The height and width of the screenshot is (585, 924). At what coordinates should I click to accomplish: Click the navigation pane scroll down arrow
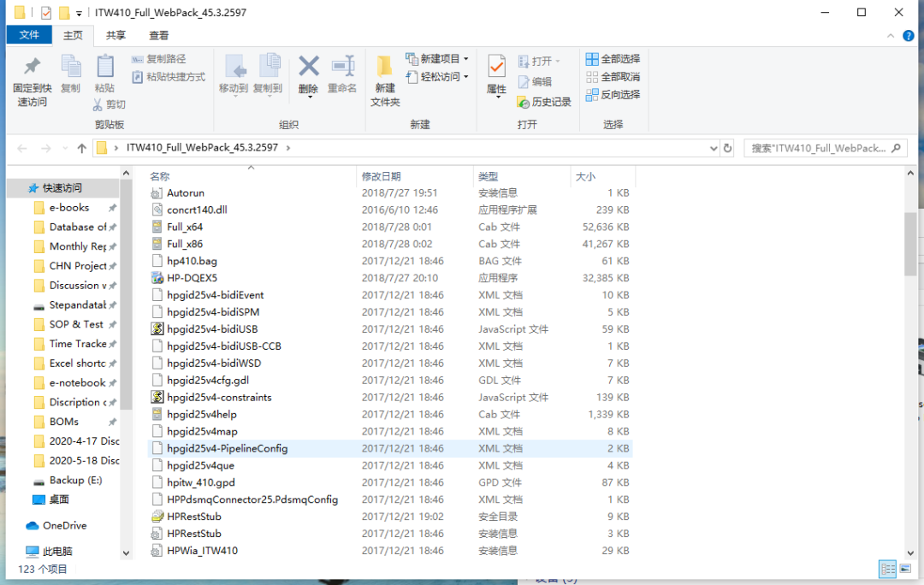pyautogui.click(x=126, y=553)
